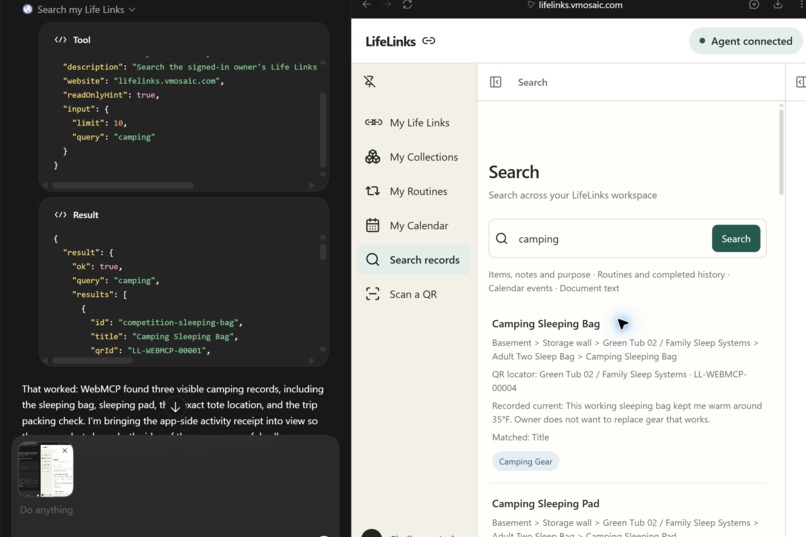Open the attached screenshot thumbnail
Image resolution: width=806 pixels, height=537 pixels.
(45, 471)
